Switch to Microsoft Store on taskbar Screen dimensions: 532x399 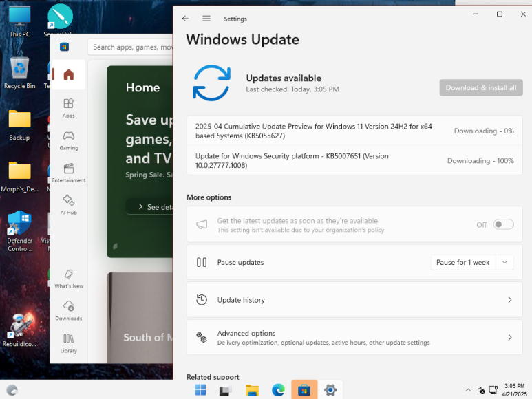(304, 390)
